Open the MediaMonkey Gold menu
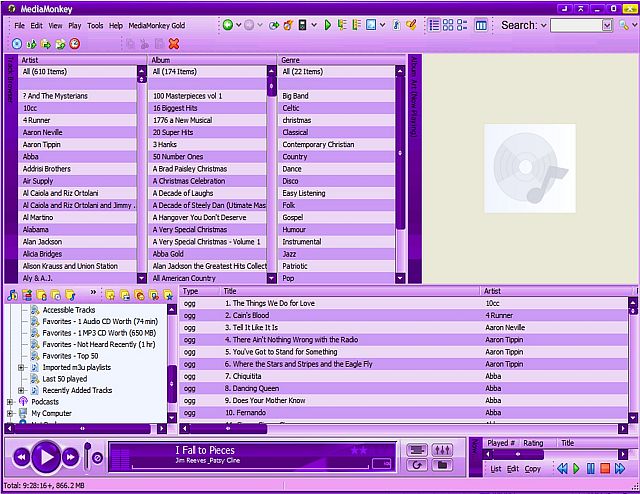Image resolution: width=640 pixels, height=494 pixels. pos(157,25)
